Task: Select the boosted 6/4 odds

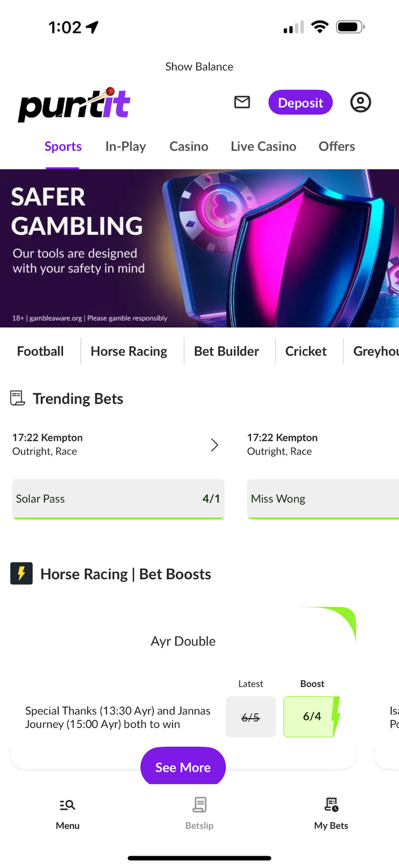Action: point(312,717)
